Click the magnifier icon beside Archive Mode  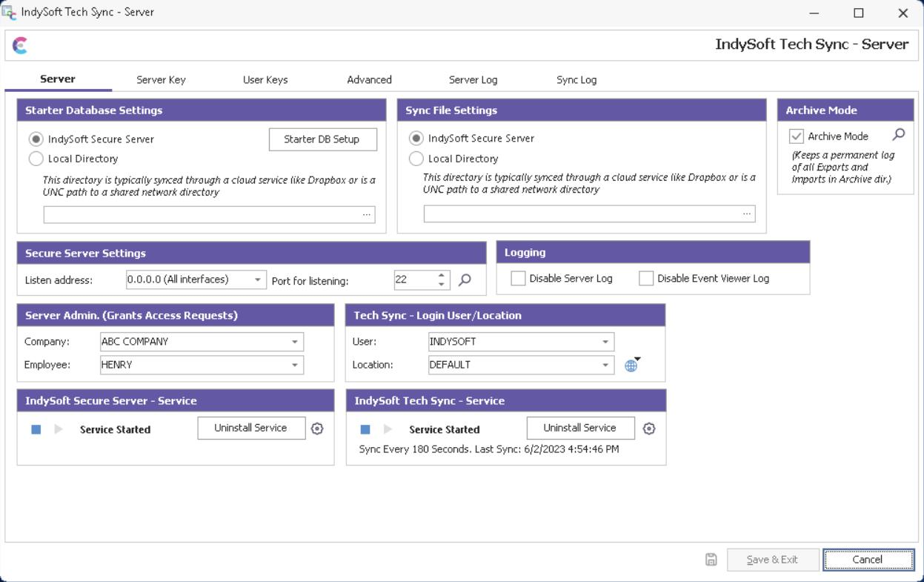(x=899, y=135)
